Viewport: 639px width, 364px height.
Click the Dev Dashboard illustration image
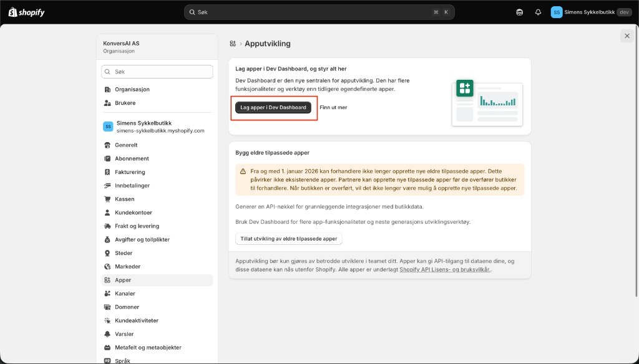[x=487, y=103]
